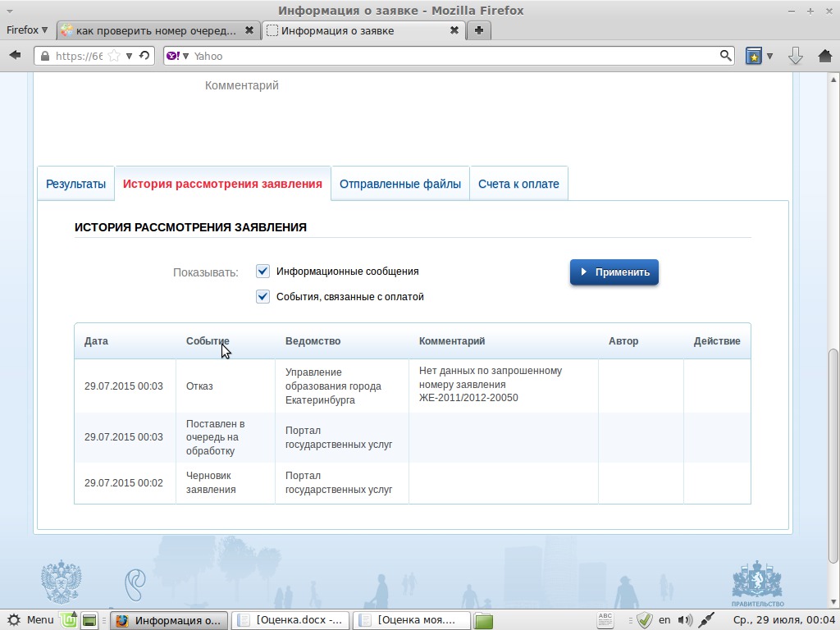The image size is (840, 630).
Task: Open the downloads arrow icon
Action: tap(795, 56)
